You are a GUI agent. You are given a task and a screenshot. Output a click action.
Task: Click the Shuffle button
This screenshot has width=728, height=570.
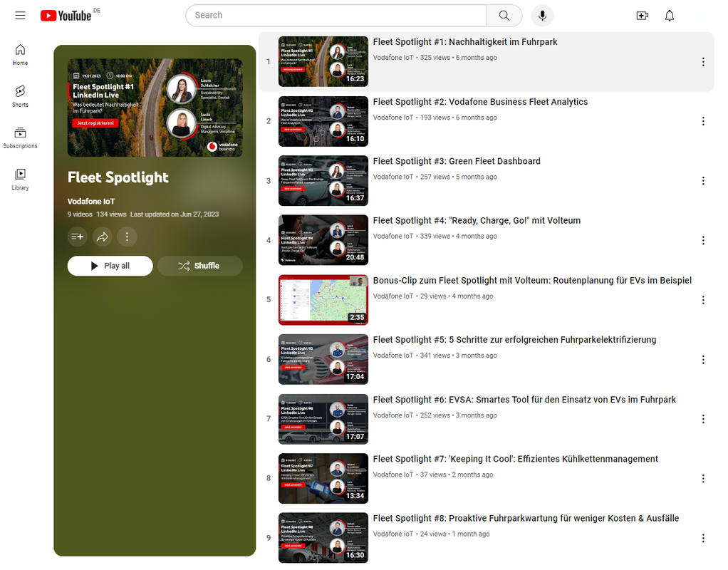coord(199,266)
